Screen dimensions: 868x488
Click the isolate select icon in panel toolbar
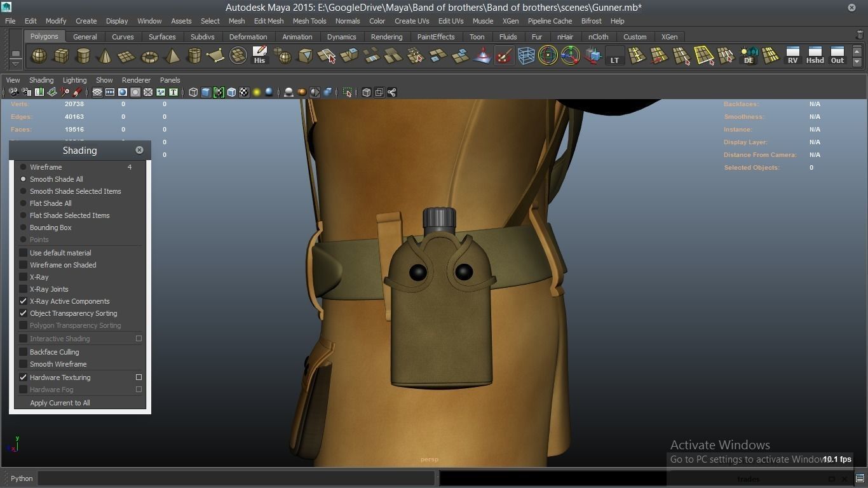[x=347, y=92]
